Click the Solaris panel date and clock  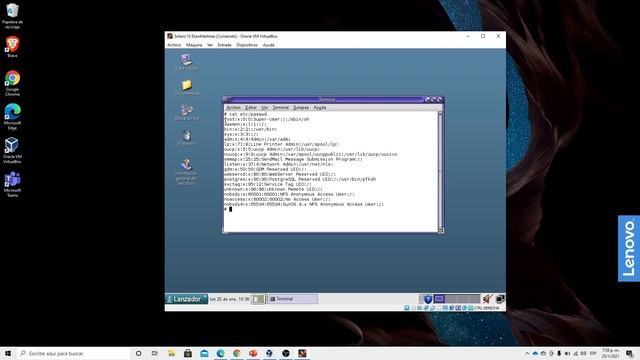click(x=229, y=299)
